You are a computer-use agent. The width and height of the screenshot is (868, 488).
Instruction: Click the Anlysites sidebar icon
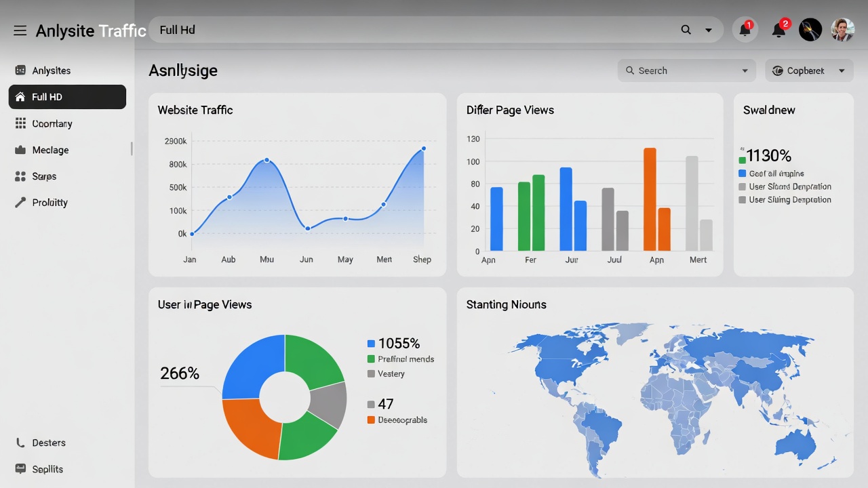click(20, 70)
